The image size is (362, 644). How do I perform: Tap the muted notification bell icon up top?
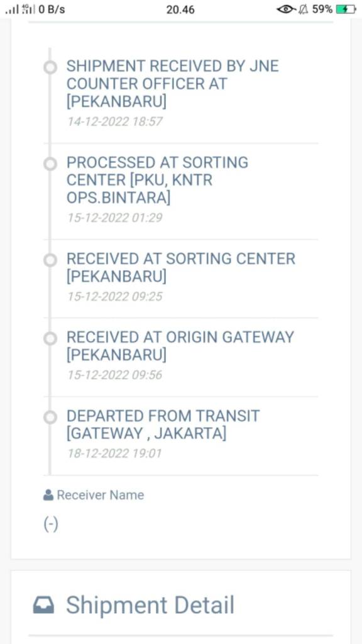[x=305, y=9]
